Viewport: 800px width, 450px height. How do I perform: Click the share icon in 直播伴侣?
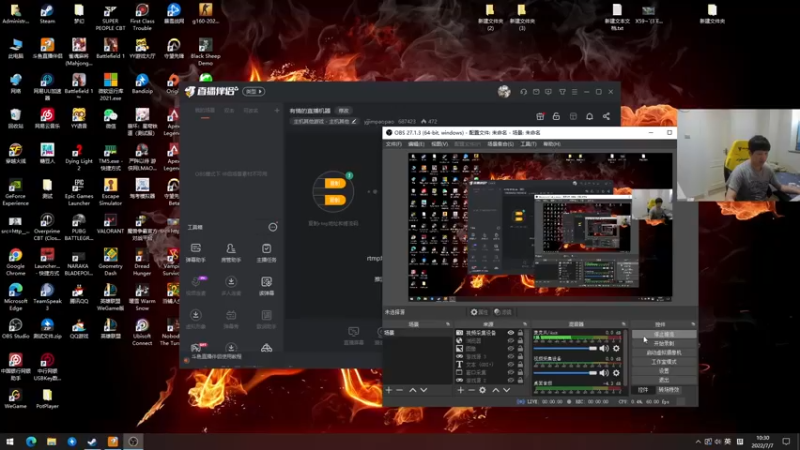tap(606, 116)
